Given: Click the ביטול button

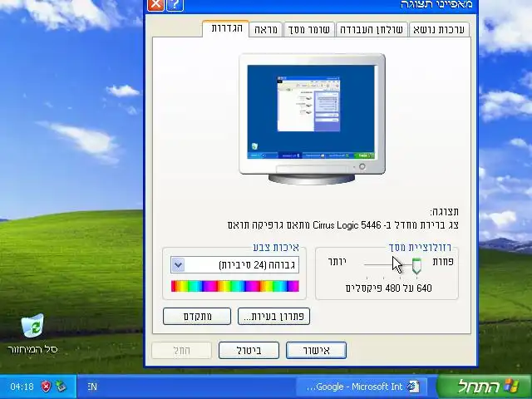Looking at the screenshot, I should tap(249, 350).
